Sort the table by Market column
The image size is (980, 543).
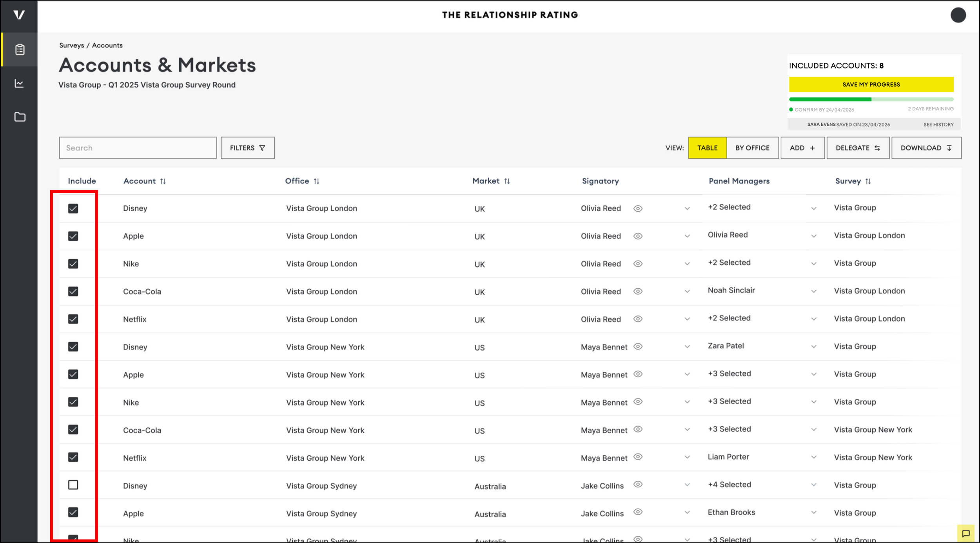tap(507, 181)
